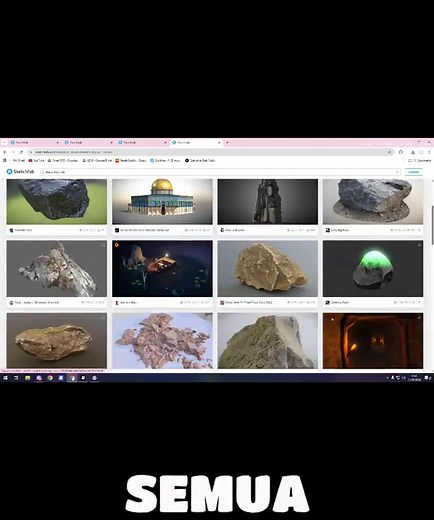Open the browser extensions icon

pyautogui.click(x=401, y=152)
